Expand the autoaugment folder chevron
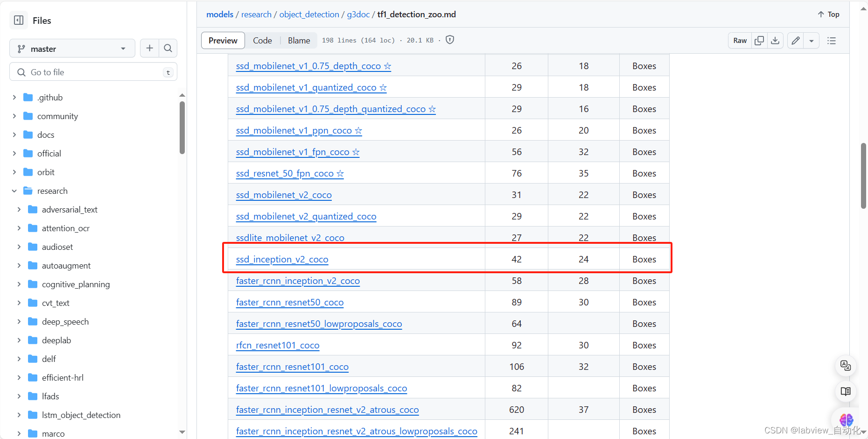 19,265
